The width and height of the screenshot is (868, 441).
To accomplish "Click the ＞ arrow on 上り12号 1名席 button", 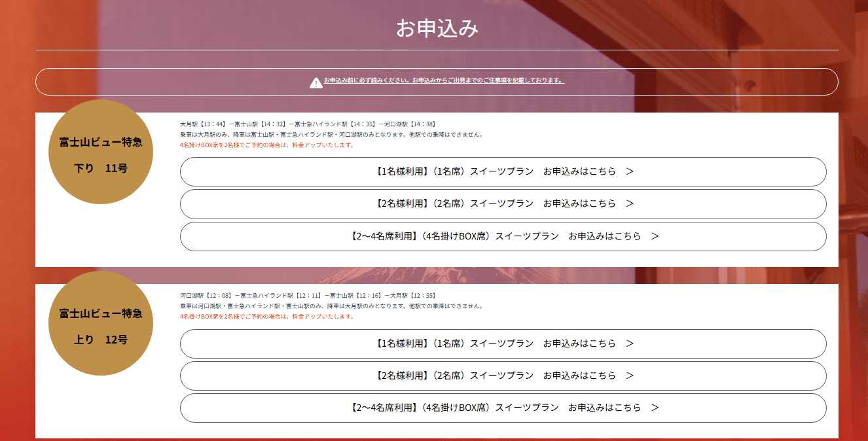I will pyautogui.click(x=630, y=344).
